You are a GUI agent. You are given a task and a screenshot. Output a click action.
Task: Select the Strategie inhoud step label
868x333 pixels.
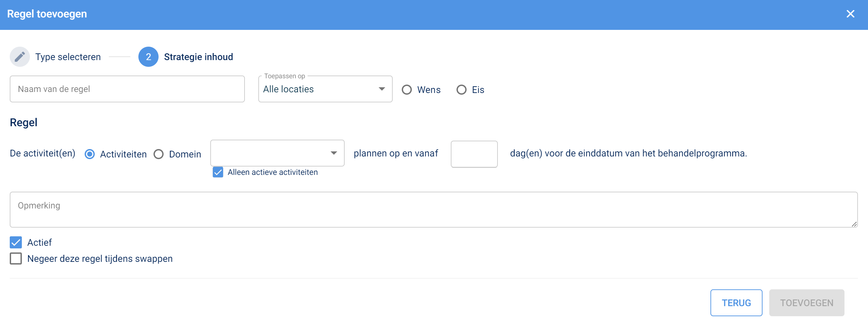(x=199, y=57)
